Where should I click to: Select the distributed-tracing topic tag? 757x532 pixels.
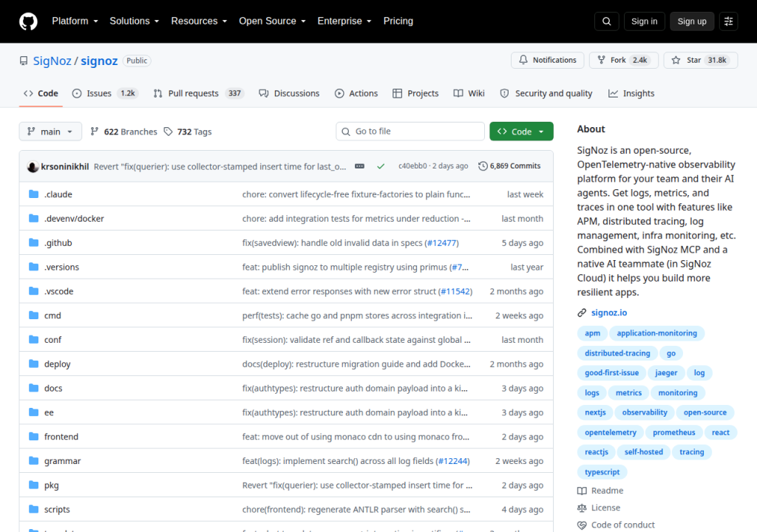(617, 353)
